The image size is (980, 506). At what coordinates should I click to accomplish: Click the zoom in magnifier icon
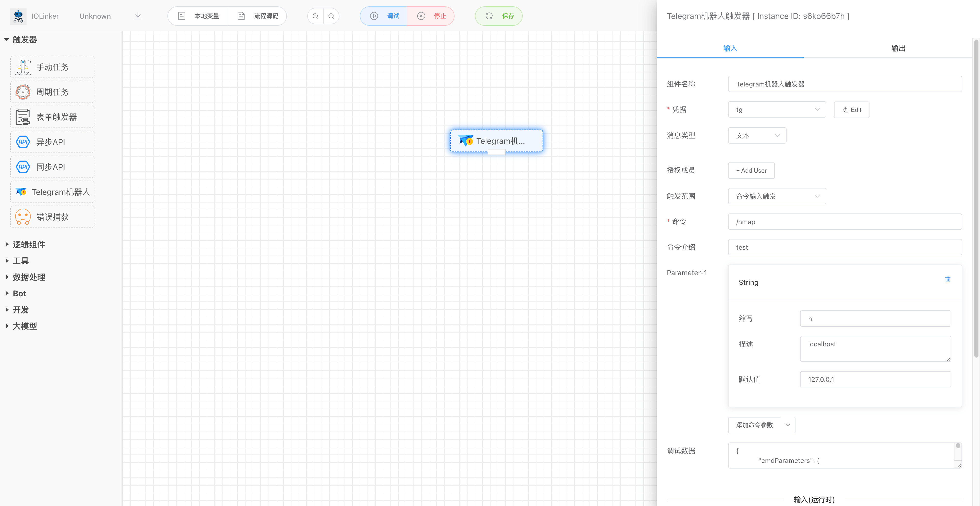(x=331, y=16)
